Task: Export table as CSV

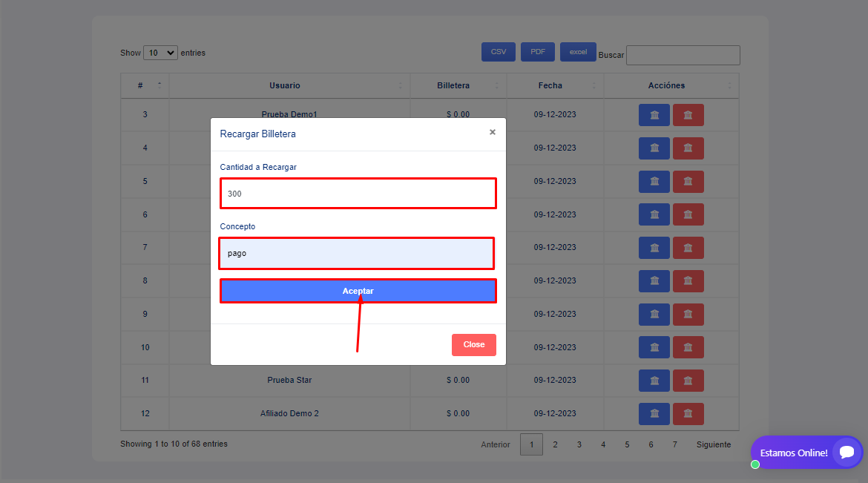Action: click(498, 52)
